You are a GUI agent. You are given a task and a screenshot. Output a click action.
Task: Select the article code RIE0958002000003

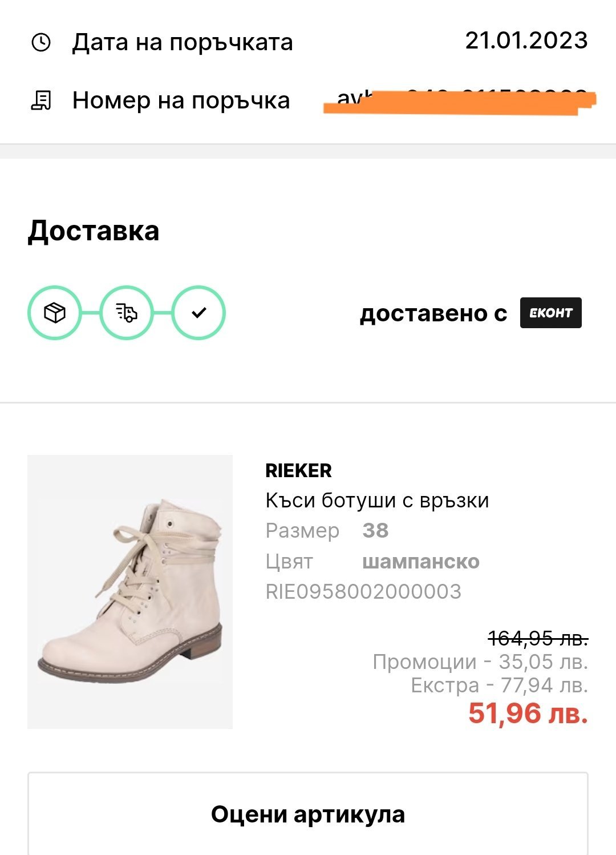(363, 592)
